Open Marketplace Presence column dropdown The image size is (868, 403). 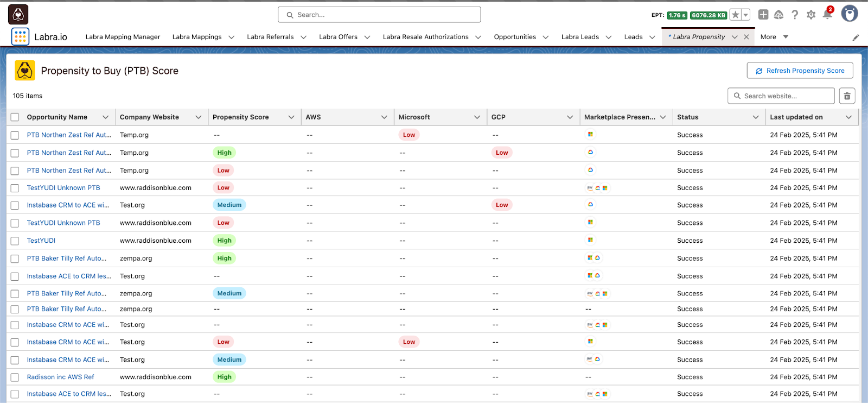[663, 117]
